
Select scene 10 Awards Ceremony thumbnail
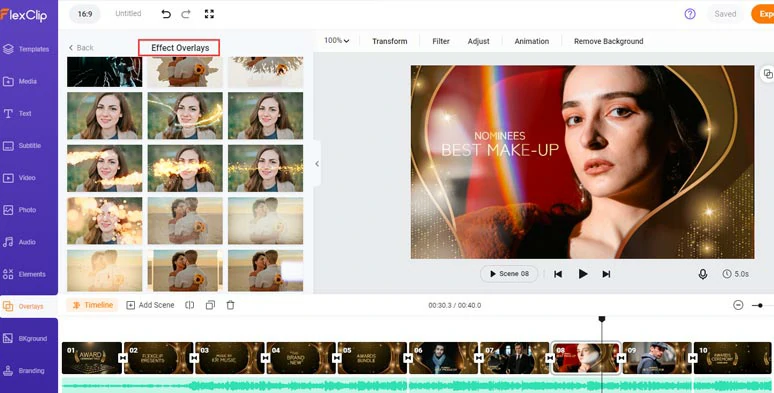(732, 358)
